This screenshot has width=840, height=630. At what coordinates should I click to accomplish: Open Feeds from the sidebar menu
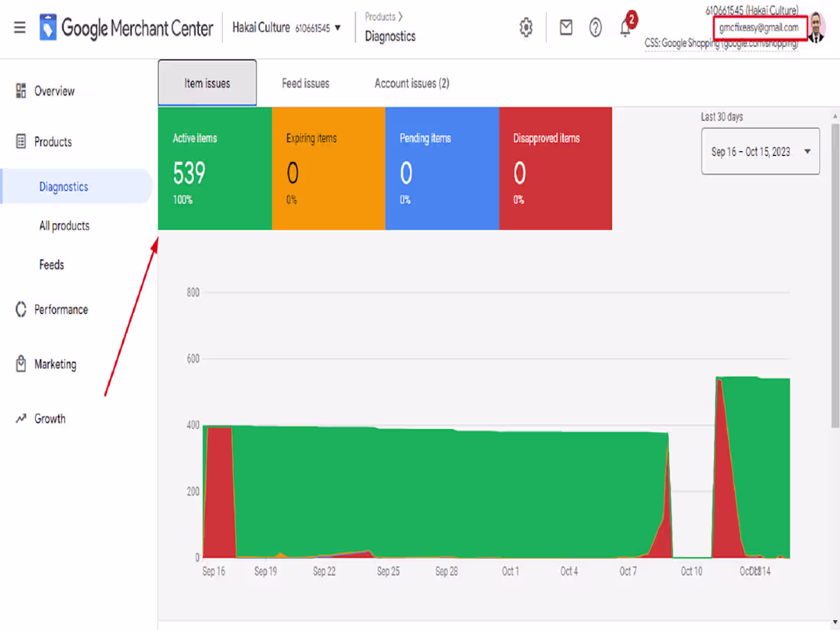(51, 264)
